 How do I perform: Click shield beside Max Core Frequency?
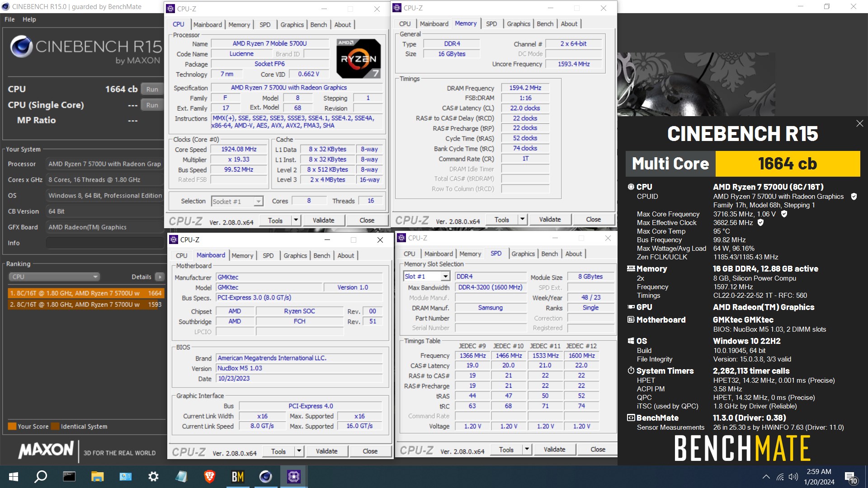784,214
